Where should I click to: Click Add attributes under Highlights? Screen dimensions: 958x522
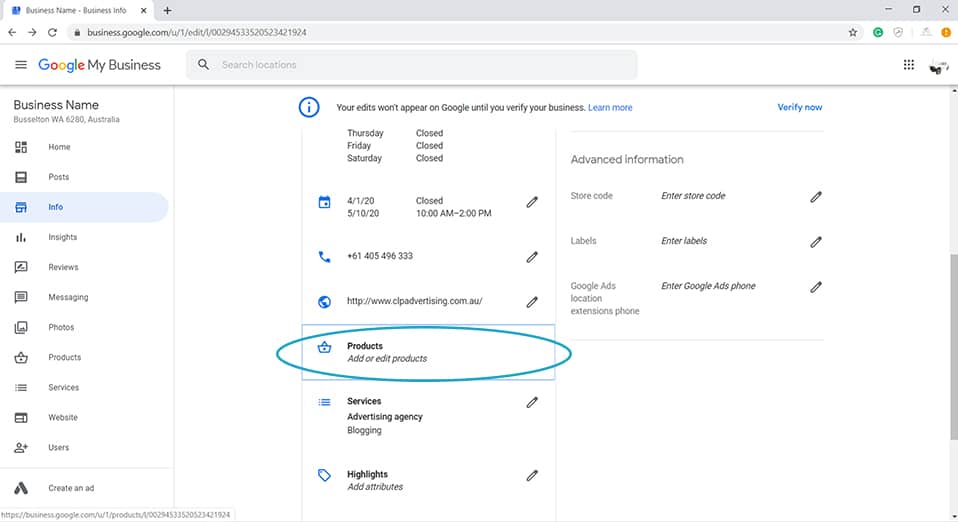tap(375, 487)
